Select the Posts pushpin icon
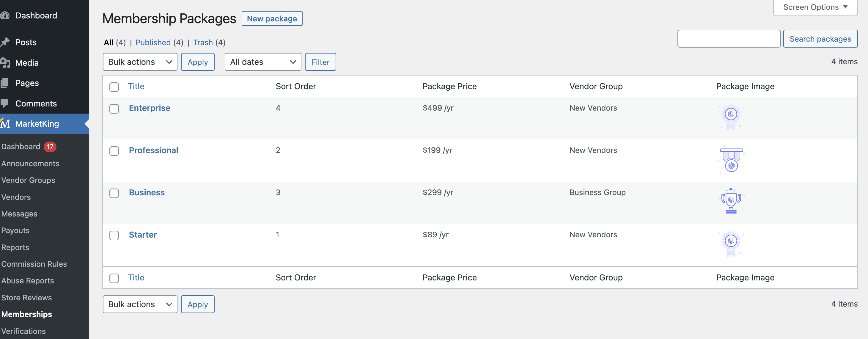This screenshot has width=868, height=339. [5, 42]
